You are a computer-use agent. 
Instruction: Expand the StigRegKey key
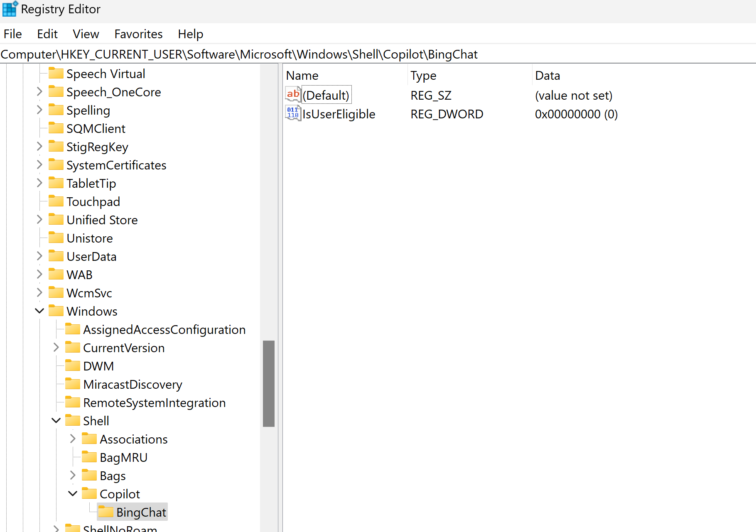(39, 147)
